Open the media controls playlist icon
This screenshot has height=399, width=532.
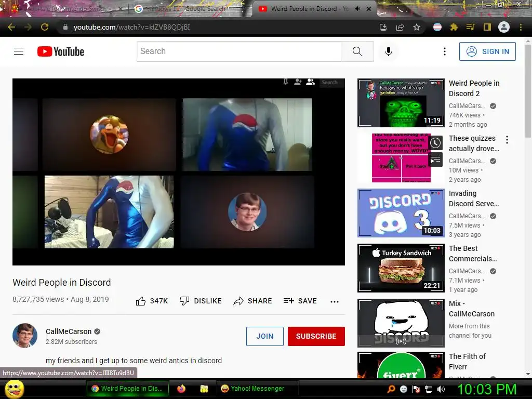click(471, 27)
